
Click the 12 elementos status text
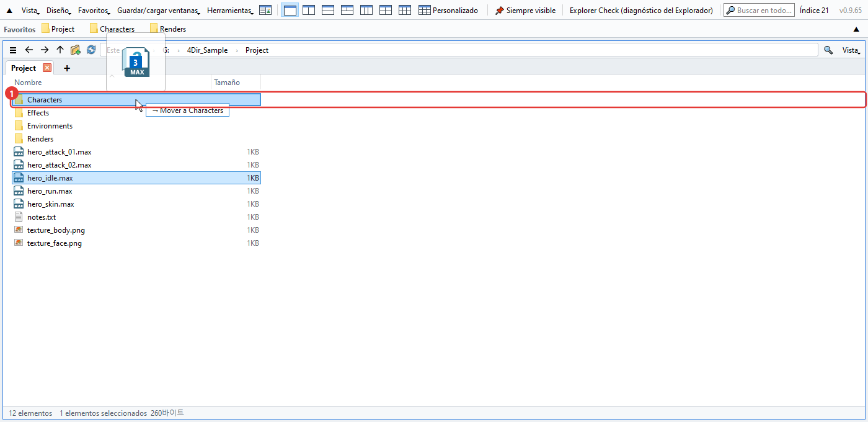coord(30,413)
